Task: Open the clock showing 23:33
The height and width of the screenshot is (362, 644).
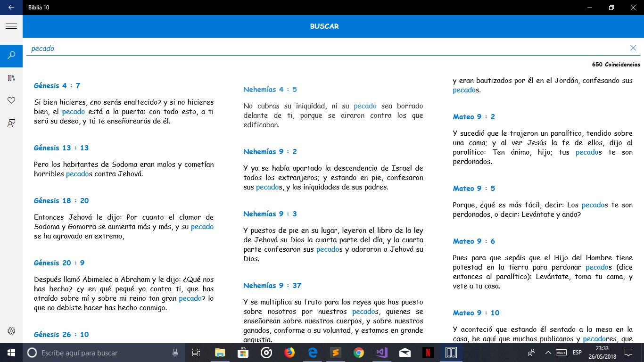Action: pyautogui.click(x=602, y=353)
